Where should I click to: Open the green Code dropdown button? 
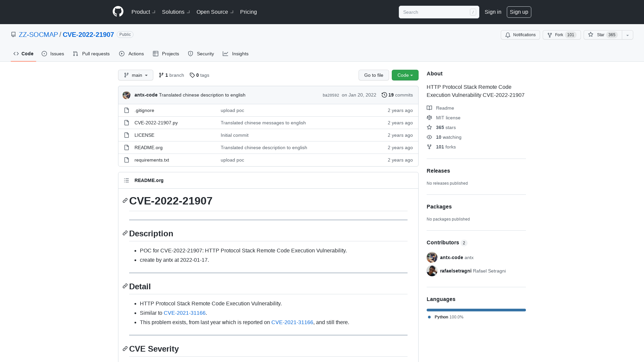click(405, 75)
